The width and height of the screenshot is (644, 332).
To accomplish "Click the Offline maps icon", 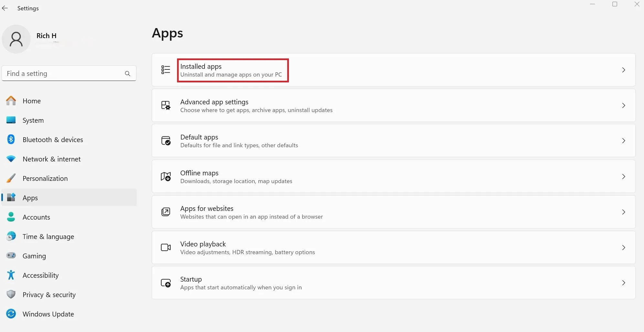I will (166, 177).
